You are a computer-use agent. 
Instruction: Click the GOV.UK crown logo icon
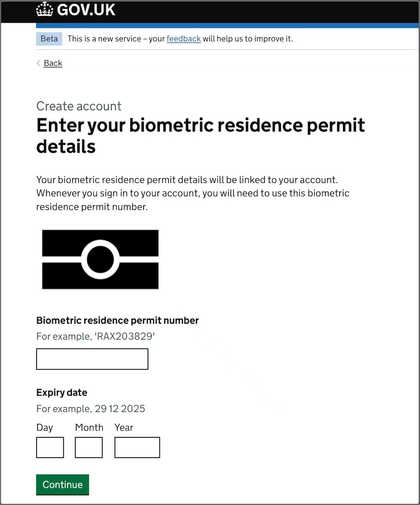45,10
